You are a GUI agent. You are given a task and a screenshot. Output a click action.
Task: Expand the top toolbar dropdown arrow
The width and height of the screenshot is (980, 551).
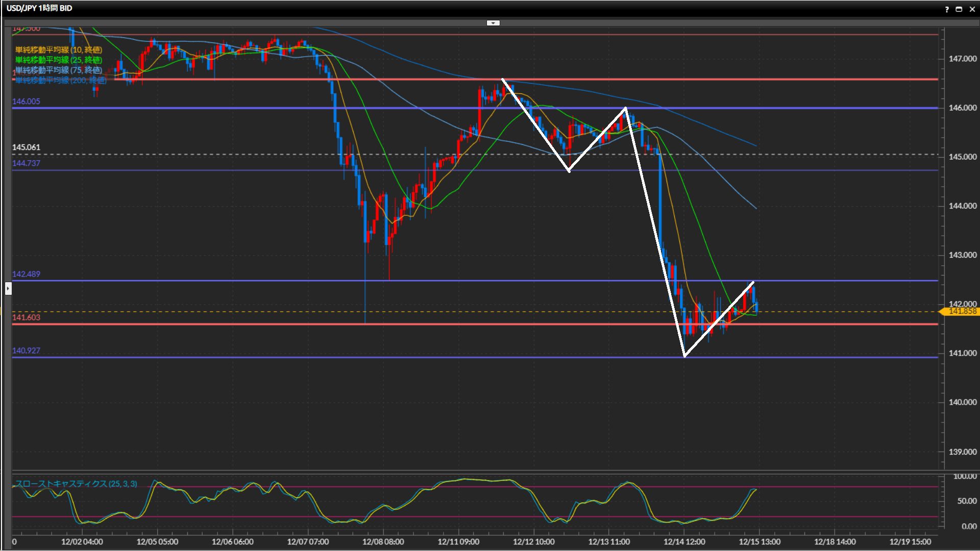[493, 23]
